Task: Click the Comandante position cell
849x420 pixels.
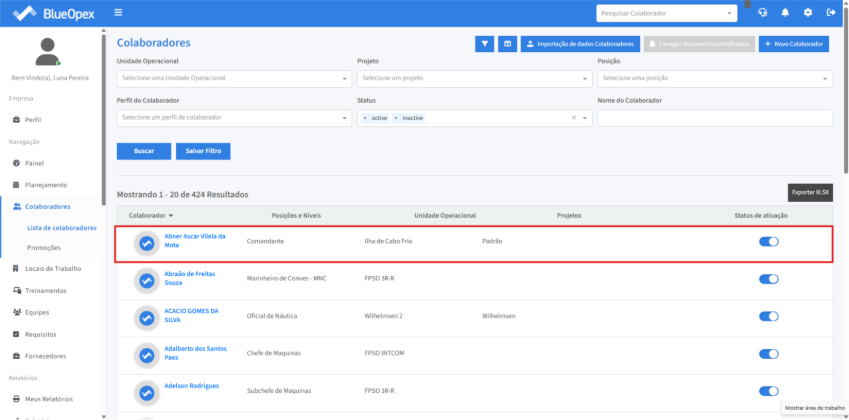Action: coord(265,241)
